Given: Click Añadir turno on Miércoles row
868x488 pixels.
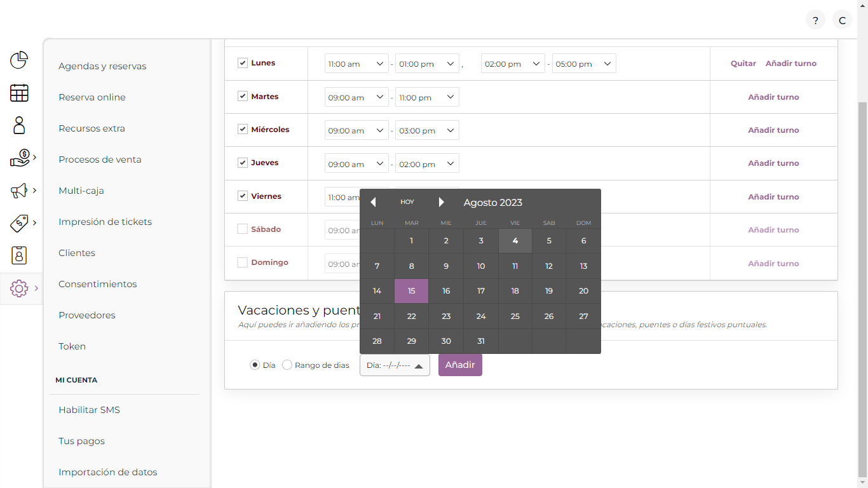Looking at the screenshot, I should [773, 130].
